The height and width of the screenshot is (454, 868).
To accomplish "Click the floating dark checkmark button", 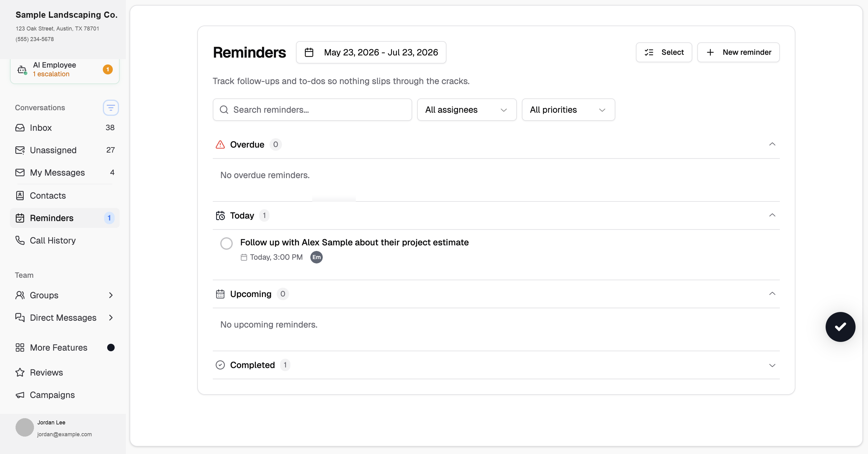I will pyautogui.click(x=840, y=327).
